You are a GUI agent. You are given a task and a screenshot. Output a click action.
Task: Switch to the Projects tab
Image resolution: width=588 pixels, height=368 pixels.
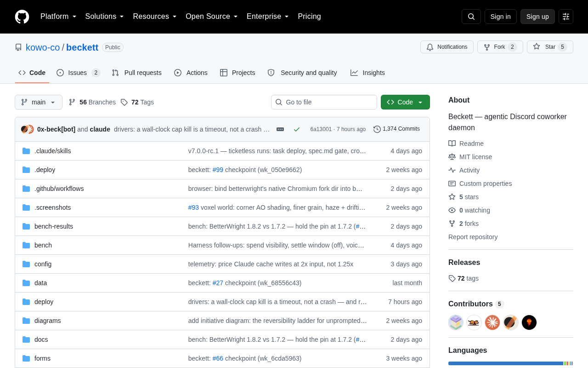(x=237, y=73)
